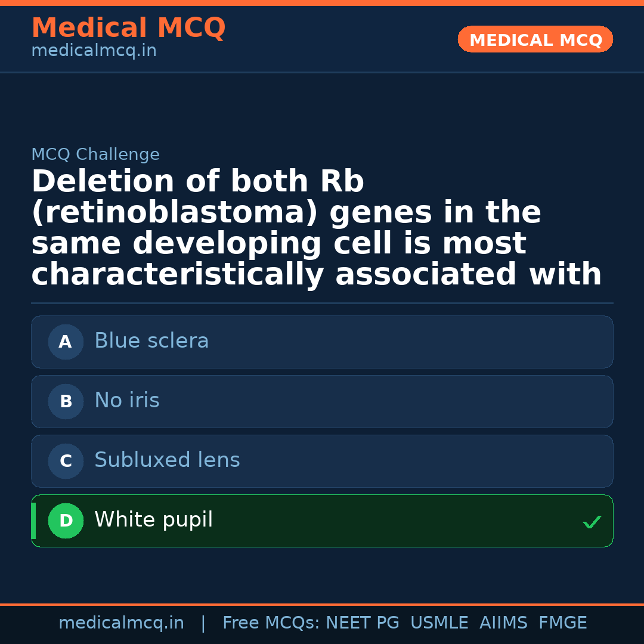Click the orange MEDICAL MCQ badge
This screenshot has height=644, width=644.
point(535,40)
